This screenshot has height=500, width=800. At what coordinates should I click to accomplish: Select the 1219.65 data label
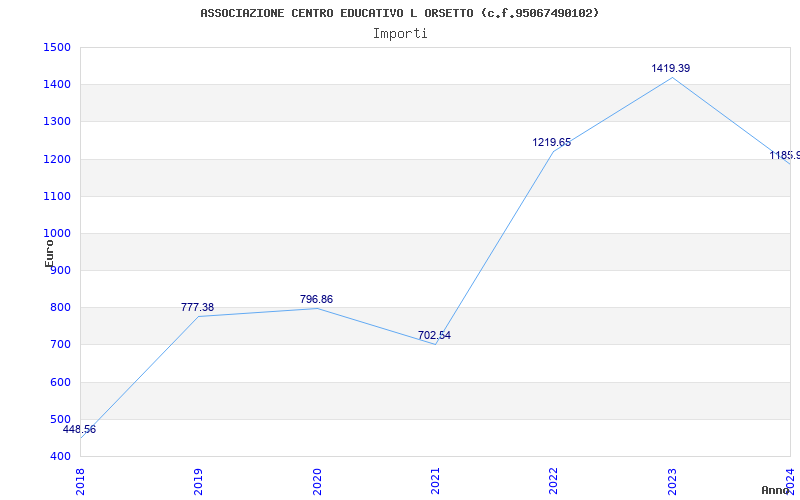click(552, 143)
